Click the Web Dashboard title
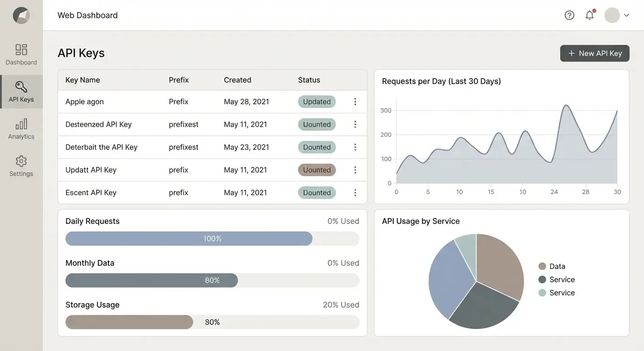Viewport: 644px width, 351px height. (x=88, y=15)
